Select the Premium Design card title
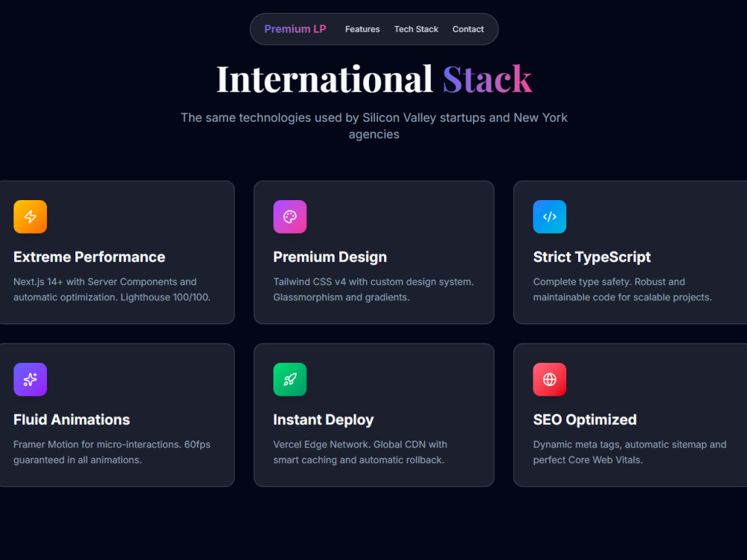The image size is (747, 560). tap(329, 257)
